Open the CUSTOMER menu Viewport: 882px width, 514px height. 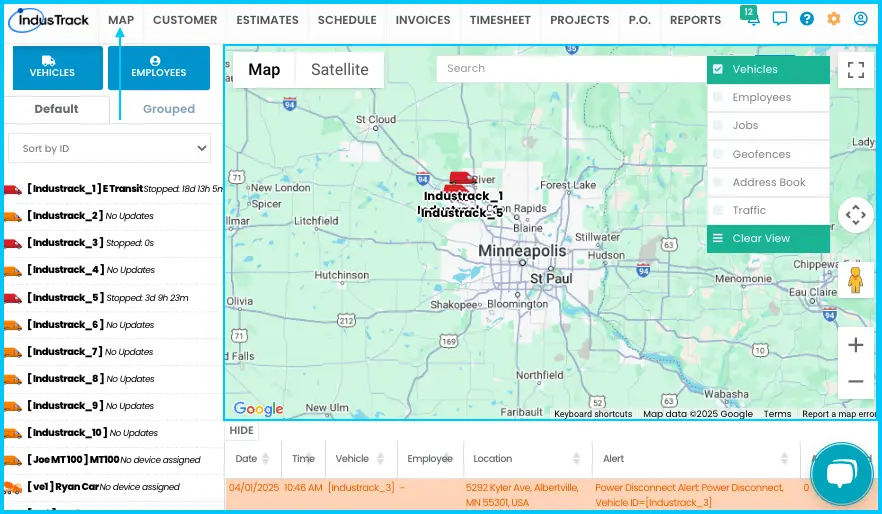(x=185, y=20)
